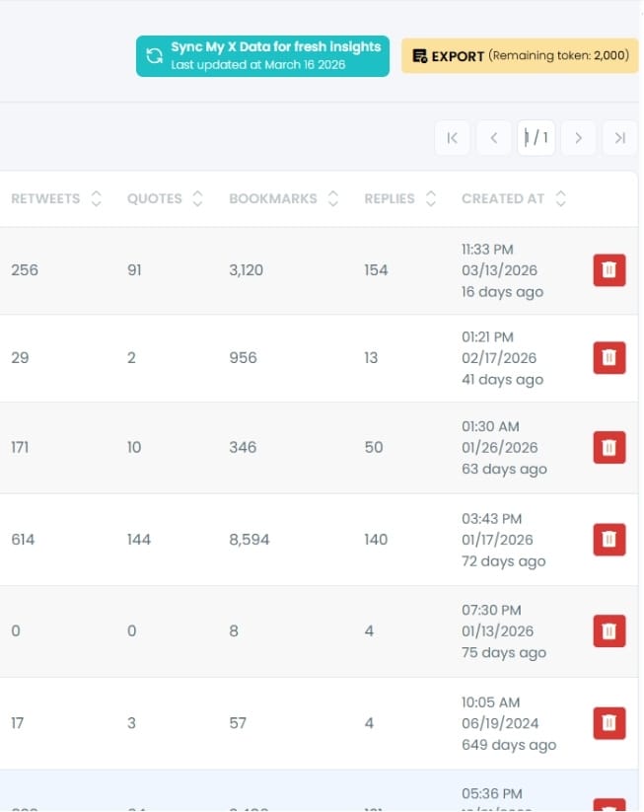The image size is (644, 812).
Task: Click the Export button
Action: coord(520,56)
